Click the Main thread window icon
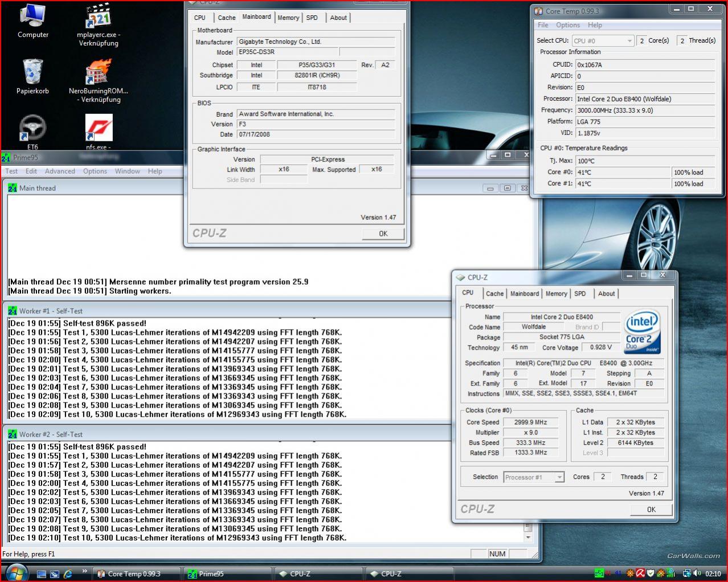This screenshot has width=728, height=582. pos(13,188)
